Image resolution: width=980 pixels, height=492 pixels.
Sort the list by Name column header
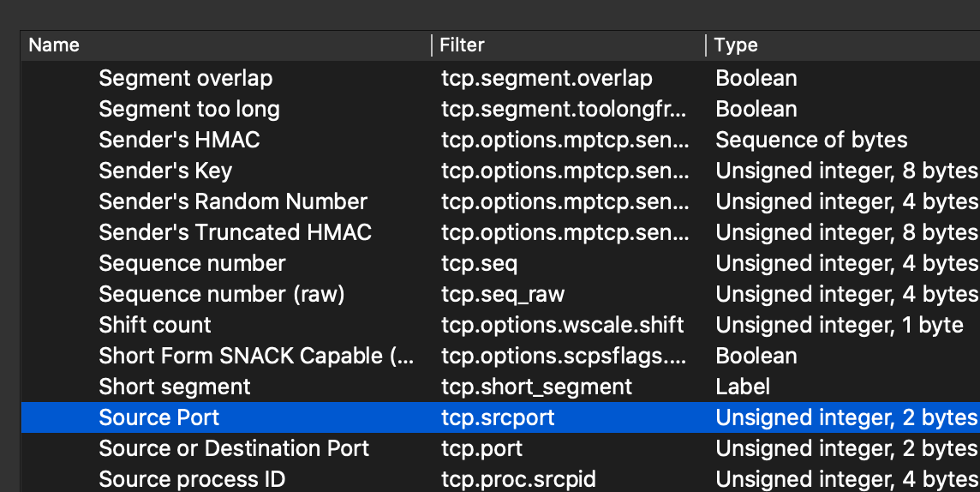pos(54,45)
